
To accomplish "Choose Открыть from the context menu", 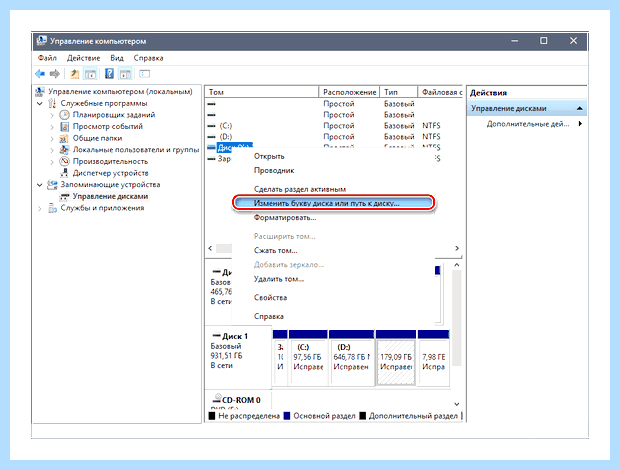I will pyautogui.click(x=333, y=156).
